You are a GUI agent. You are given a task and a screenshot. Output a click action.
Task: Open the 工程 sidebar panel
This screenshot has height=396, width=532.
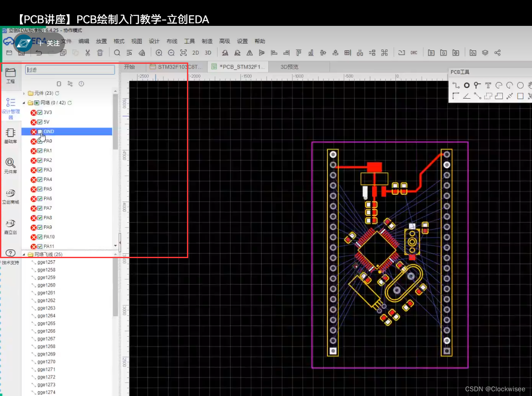(11, 75)
